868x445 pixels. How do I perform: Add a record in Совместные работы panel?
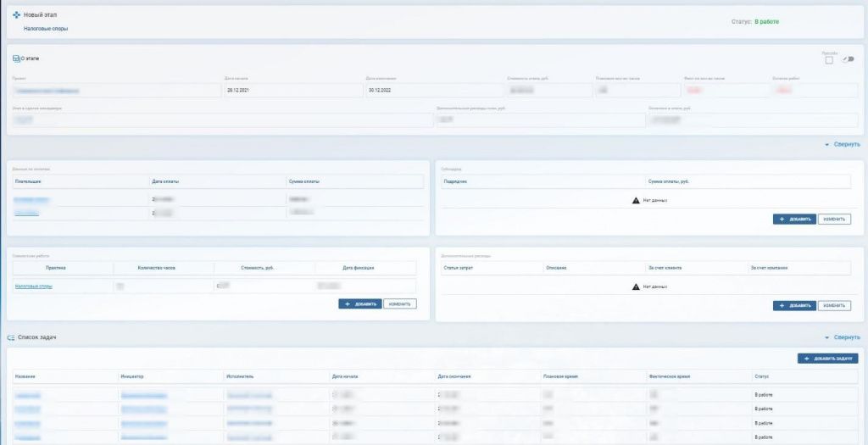tap(359, 303)
